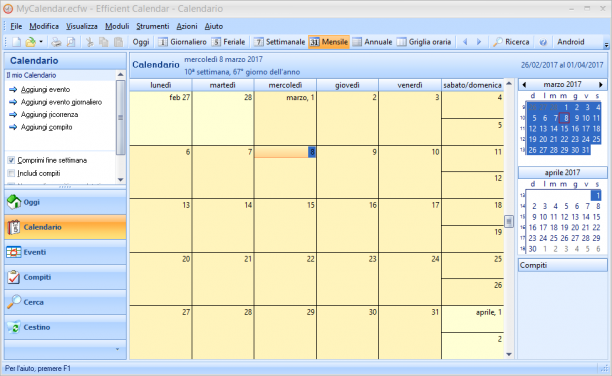
Task: Go to next period with right arrow
Action: (479, 42)
